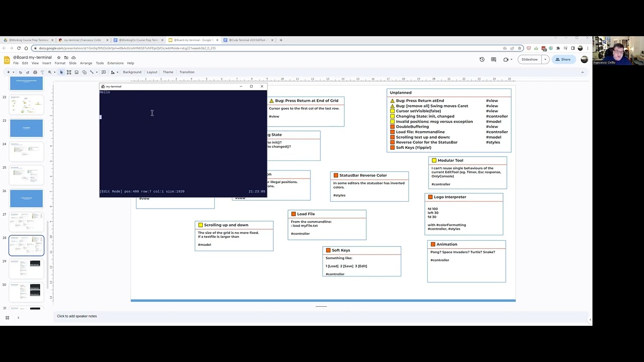Click the redo icon in Slides toolbar
The image size is (644, 362).
(28, 72)
